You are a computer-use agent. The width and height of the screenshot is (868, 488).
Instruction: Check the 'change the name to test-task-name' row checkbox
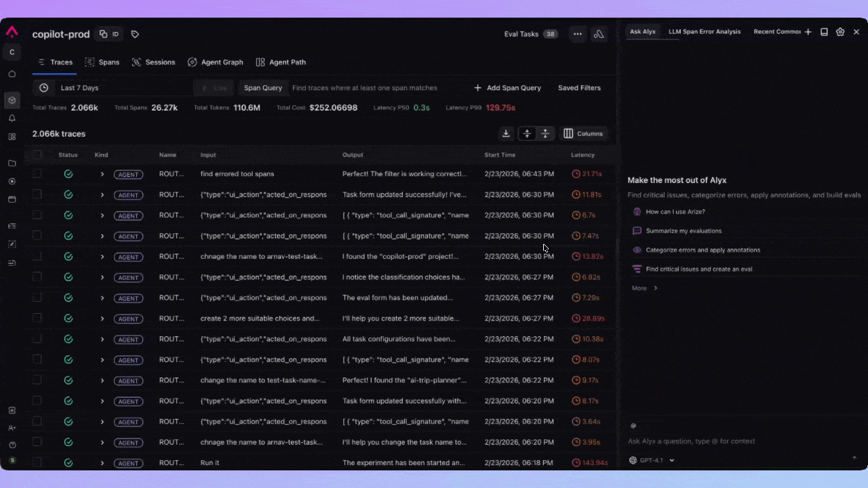[x=37, y=380]
